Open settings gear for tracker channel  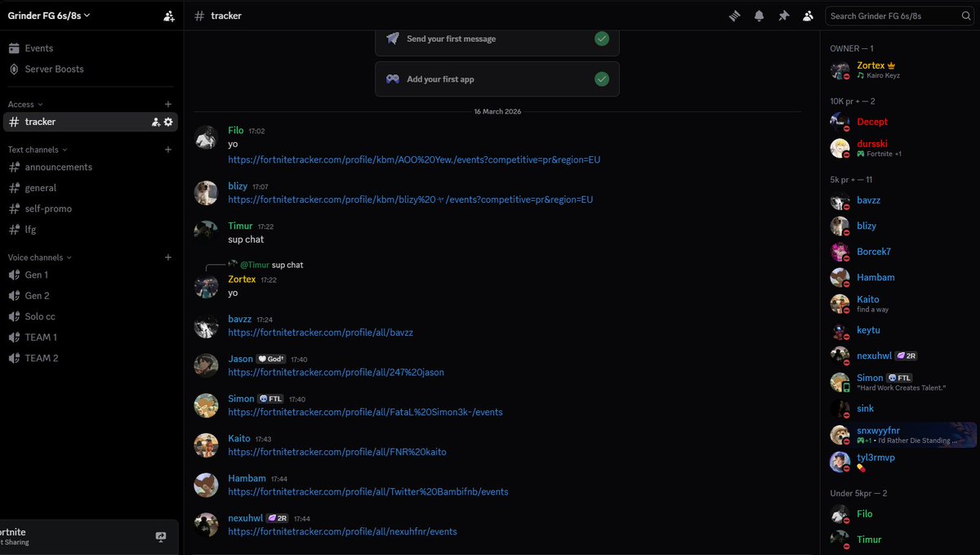[168, 122]
